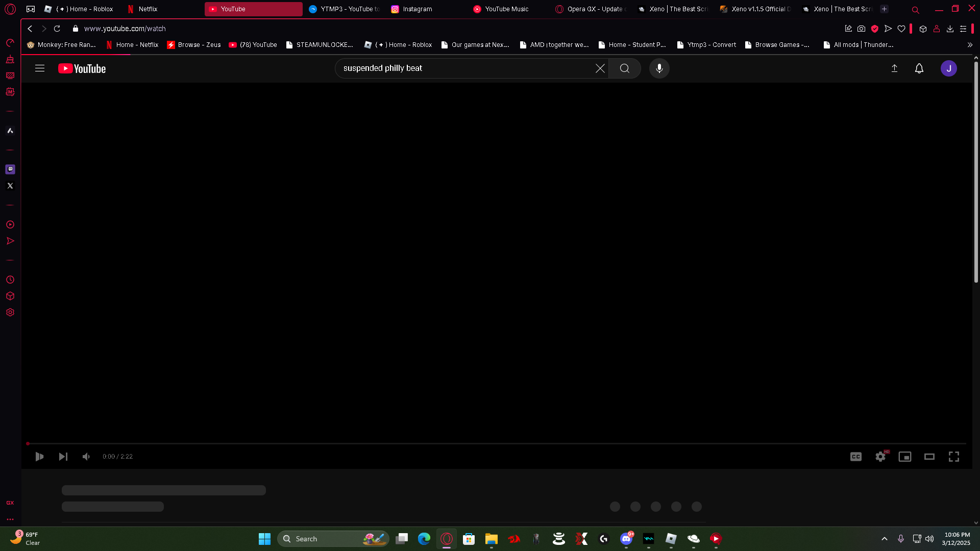
Task: Take a snapshot with the camera icon
Action: (x=862, y=29)
